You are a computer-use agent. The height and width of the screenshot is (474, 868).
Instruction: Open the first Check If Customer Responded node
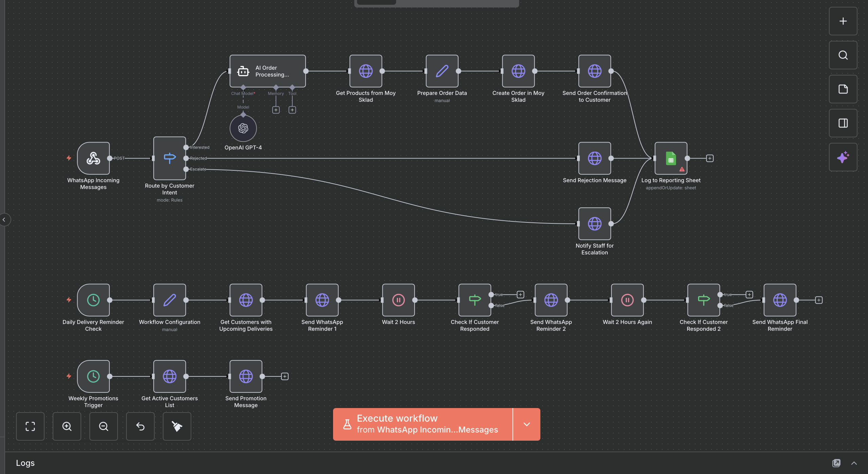(x=475, y=300)
